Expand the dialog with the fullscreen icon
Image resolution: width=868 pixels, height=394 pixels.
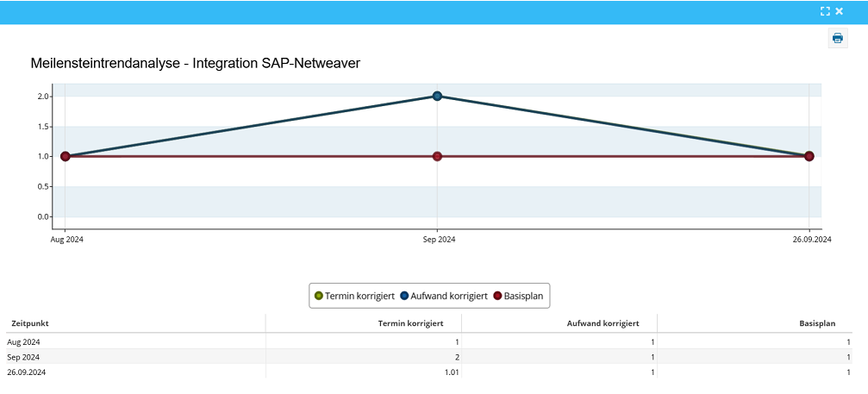tap(825, 11)
